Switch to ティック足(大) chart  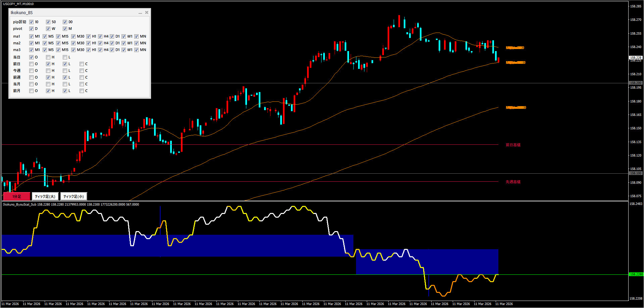45,196
